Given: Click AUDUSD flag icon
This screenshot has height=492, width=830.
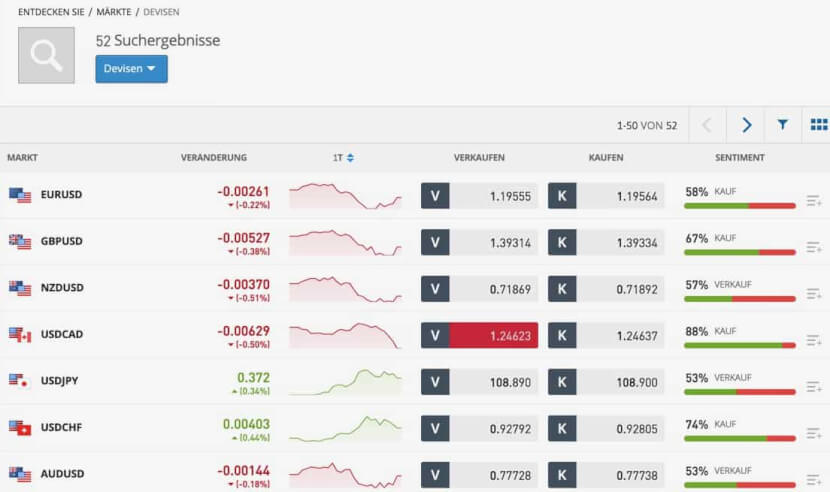Looking at the screenshot, I should tap(20, 474).
